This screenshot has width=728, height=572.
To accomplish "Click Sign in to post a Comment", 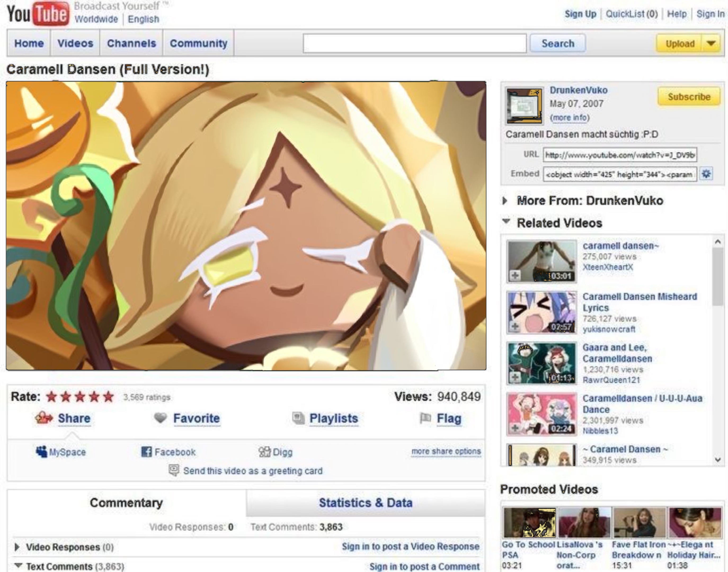I will [424, 566].
